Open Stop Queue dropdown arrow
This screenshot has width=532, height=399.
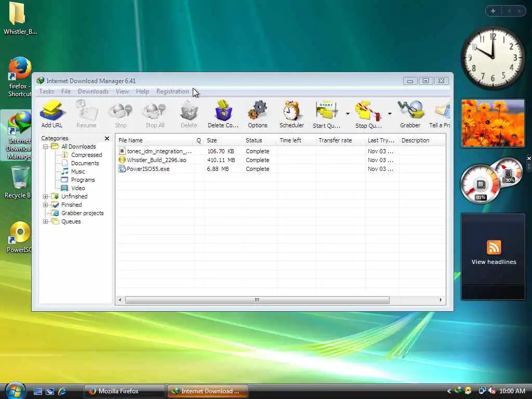click(390, 114)
